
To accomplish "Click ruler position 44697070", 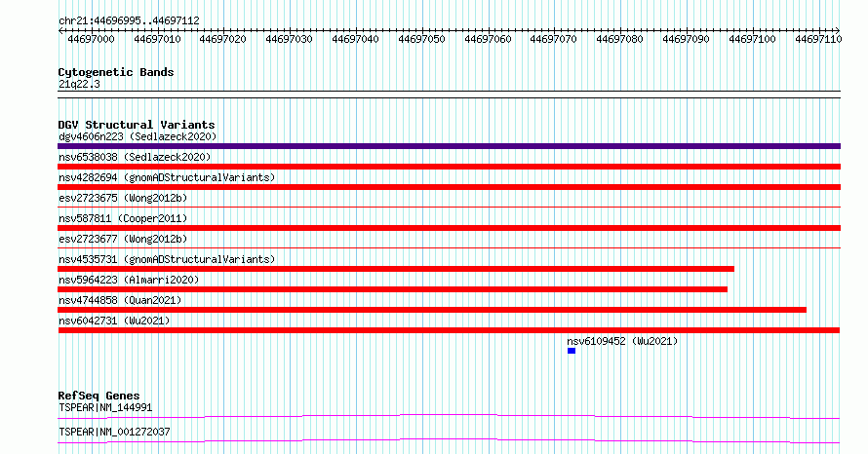I will coord(554,39).
